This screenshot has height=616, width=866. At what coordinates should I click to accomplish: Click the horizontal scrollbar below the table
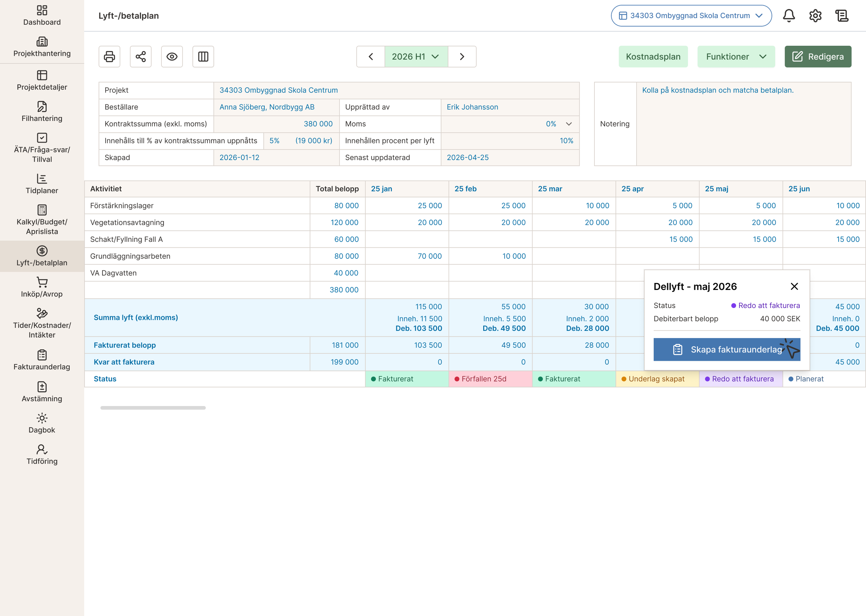pos(153,408)
